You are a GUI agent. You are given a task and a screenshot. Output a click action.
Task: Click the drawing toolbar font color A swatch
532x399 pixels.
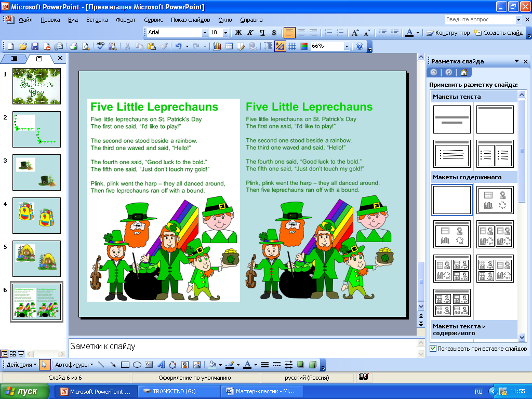click(x=248, y=365)
